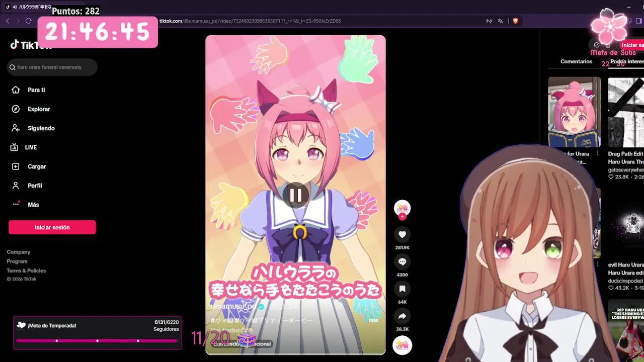Follow creator with the red plus badge
This screenshot has width=644, height=362.
point(402,217)
